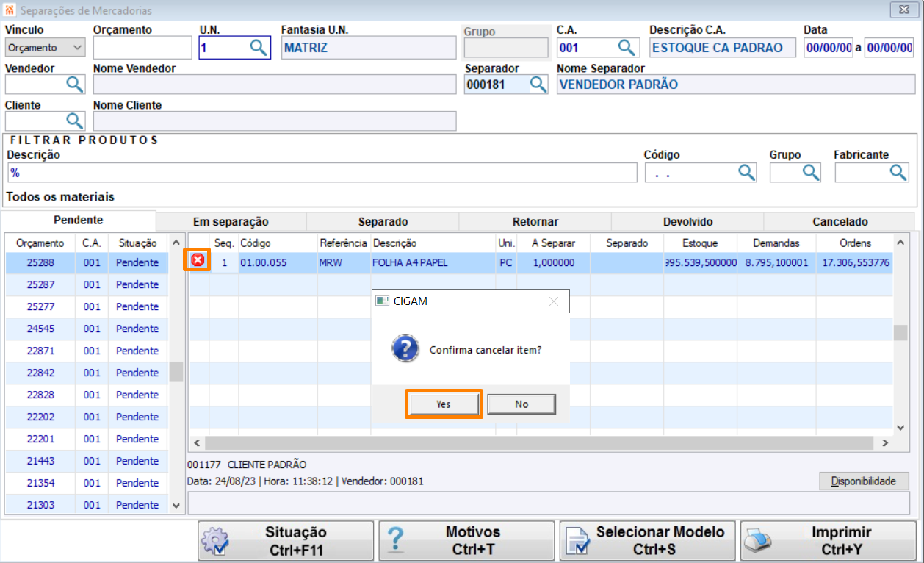Viewport: 924px width, 563px height.
Task: Click the Separador search magnifier icon
Action: pos(538,84)
